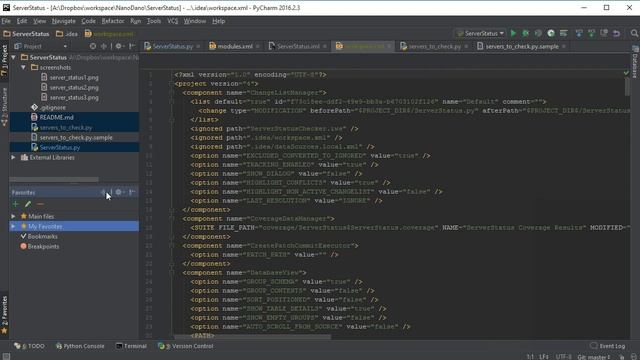Click the Project panel horizontal scrollbar

[x=54, y=179]
